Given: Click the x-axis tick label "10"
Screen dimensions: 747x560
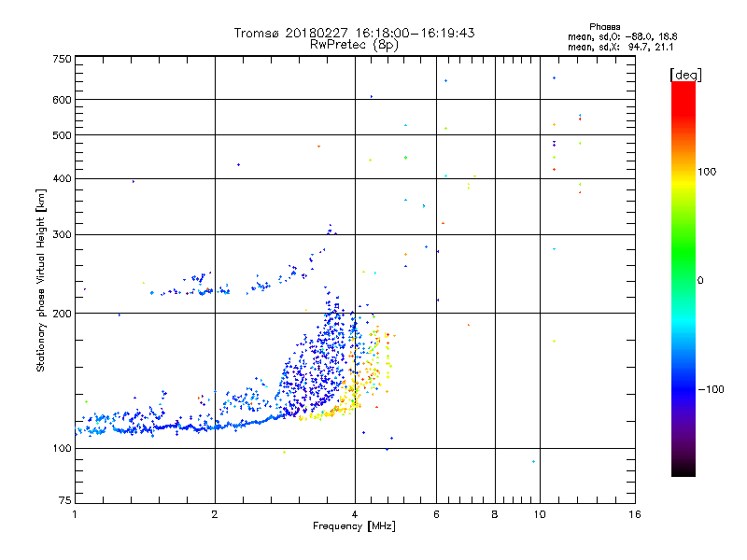Looking at the screenshot, I should tap(540, 514).
